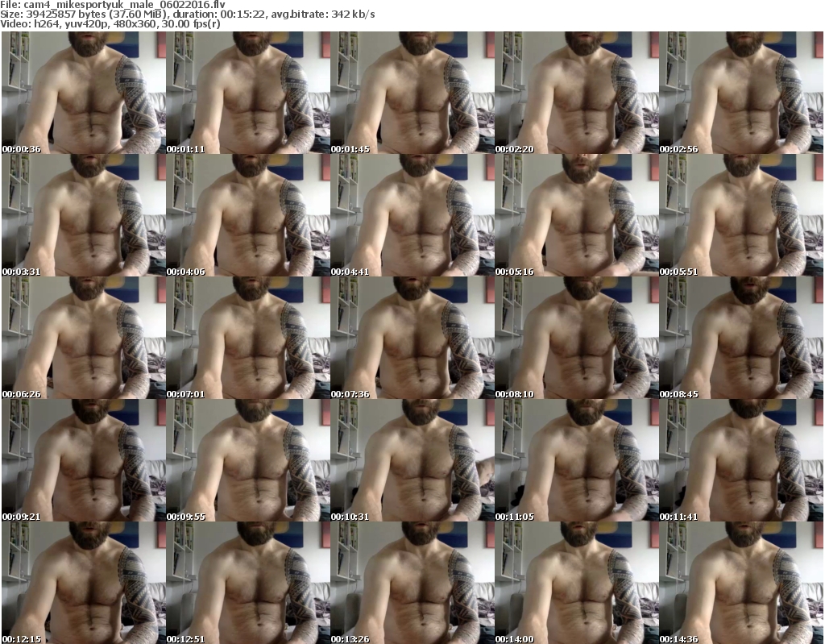Select the thumbnail at 00:12:51
Viewport: 825px width, 644px height.
pos(248,583)
